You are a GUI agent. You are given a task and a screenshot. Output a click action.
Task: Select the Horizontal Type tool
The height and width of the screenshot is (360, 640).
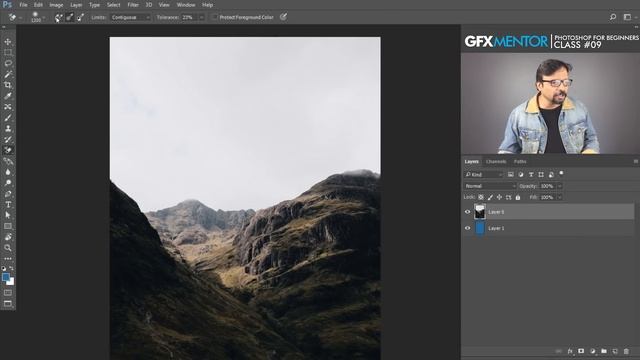pos(8,204)
